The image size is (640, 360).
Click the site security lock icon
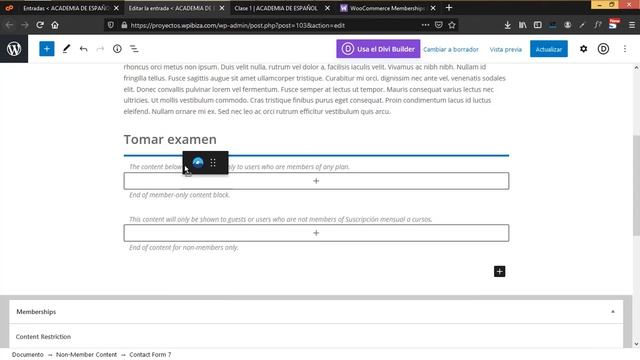tap(124, 25)
